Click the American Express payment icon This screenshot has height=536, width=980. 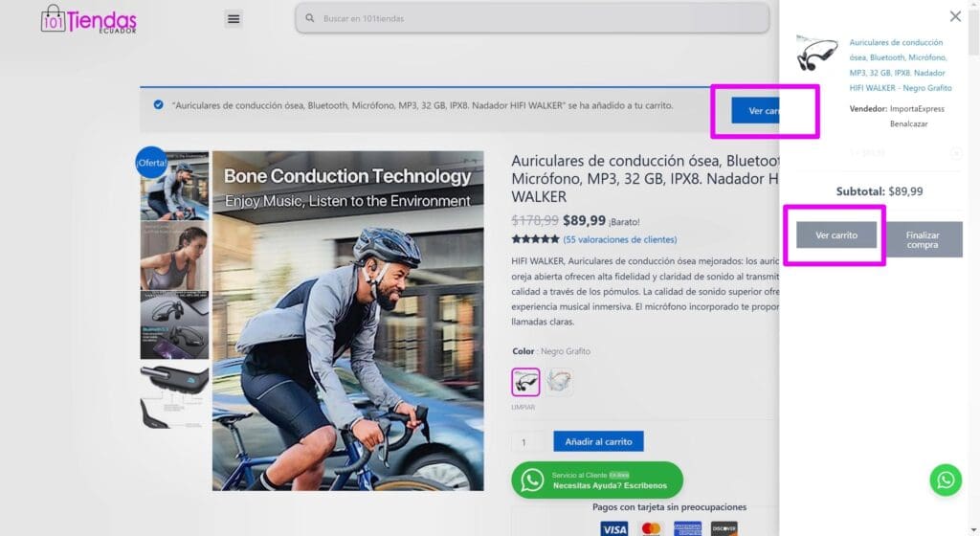[687, 528]
